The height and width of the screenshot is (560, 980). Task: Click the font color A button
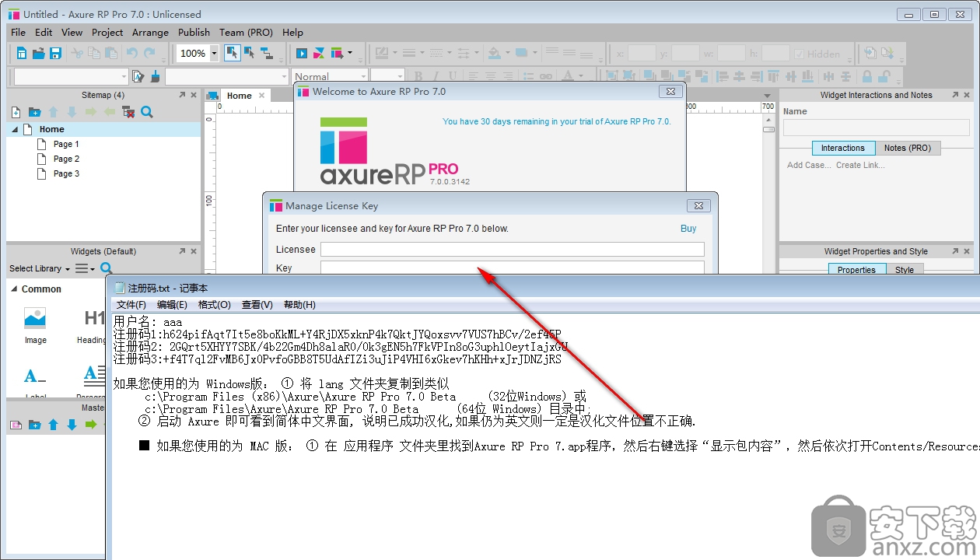point(568,76)
